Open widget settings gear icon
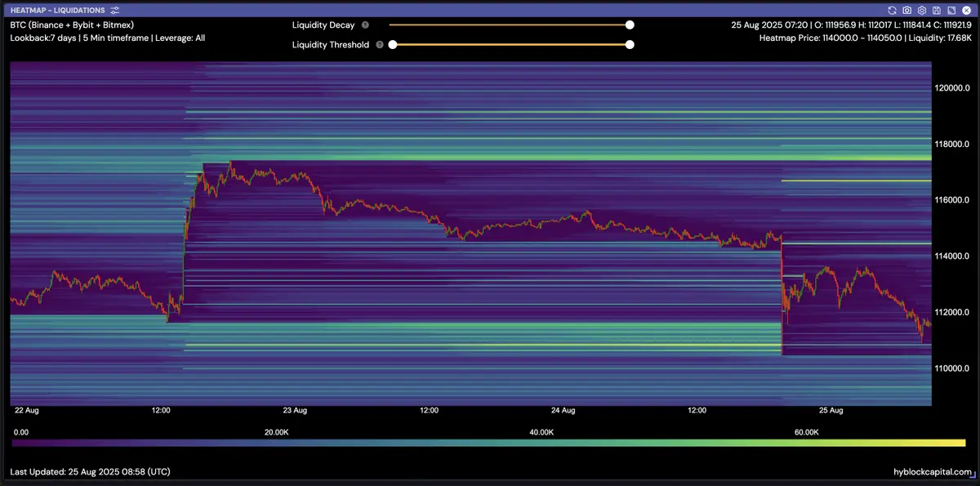The height and width of the screenshot is (486, 980). pyautogui.click(x=922, y=10)
